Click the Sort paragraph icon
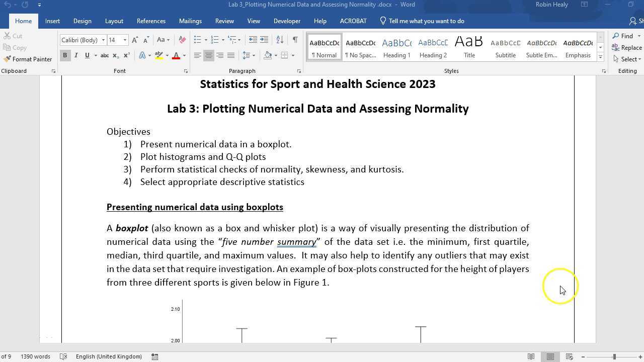644x362 pixels. [x=280, y=40]
